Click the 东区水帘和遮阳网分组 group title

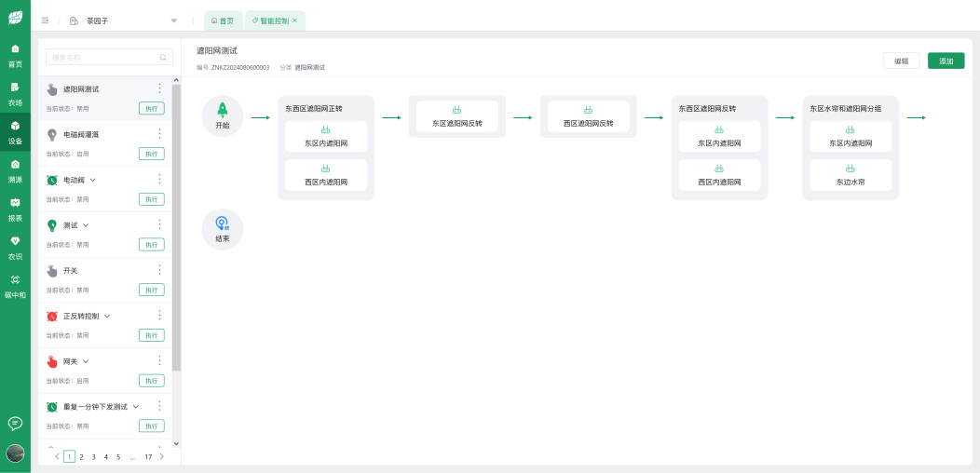click(846, 108)
